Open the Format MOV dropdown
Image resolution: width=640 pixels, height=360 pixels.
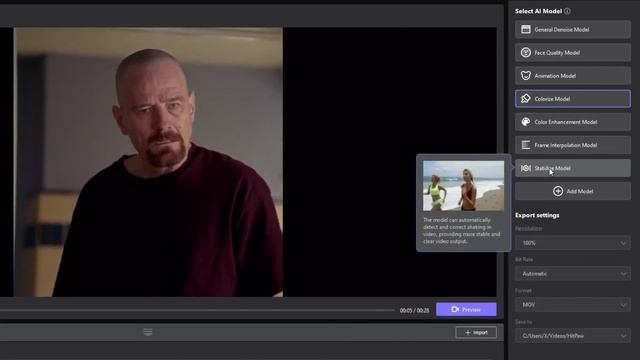(x=573, y=305)
